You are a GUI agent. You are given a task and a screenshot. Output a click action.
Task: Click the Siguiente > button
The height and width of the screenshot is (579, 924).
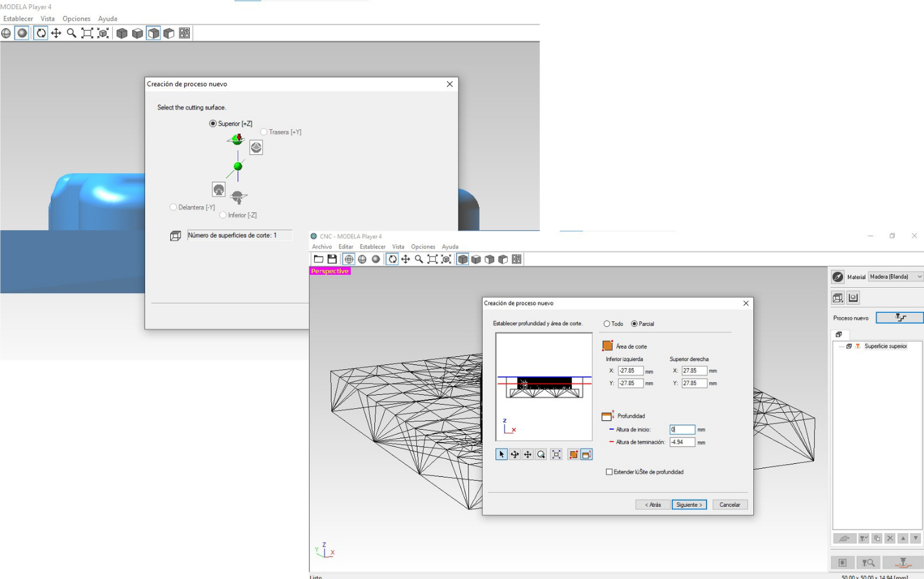pos(689,505)
